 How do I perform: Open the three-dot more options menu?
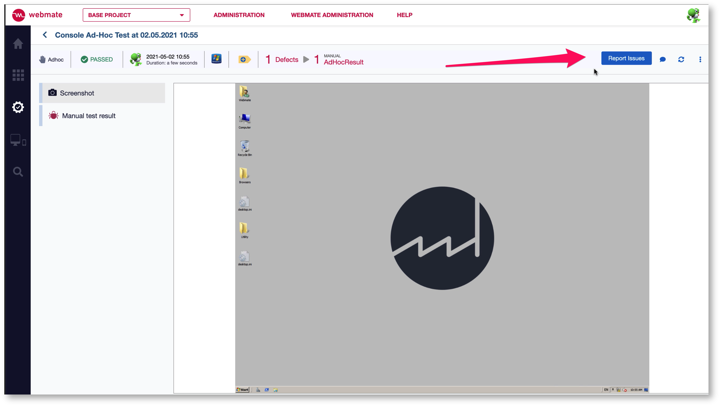(x=700, y=59)
